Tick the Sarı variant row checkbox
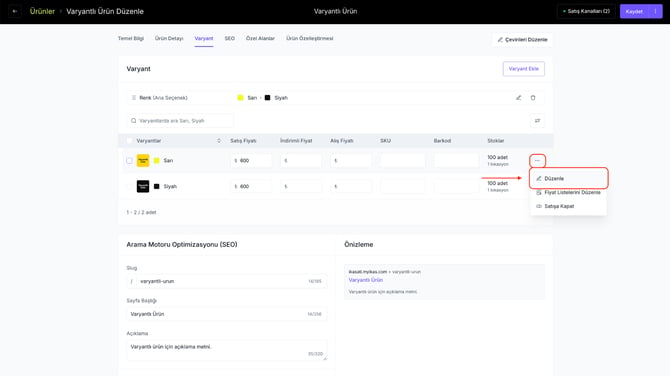The height and width of the screenshot is (376, 670). (x=129, y=161)
